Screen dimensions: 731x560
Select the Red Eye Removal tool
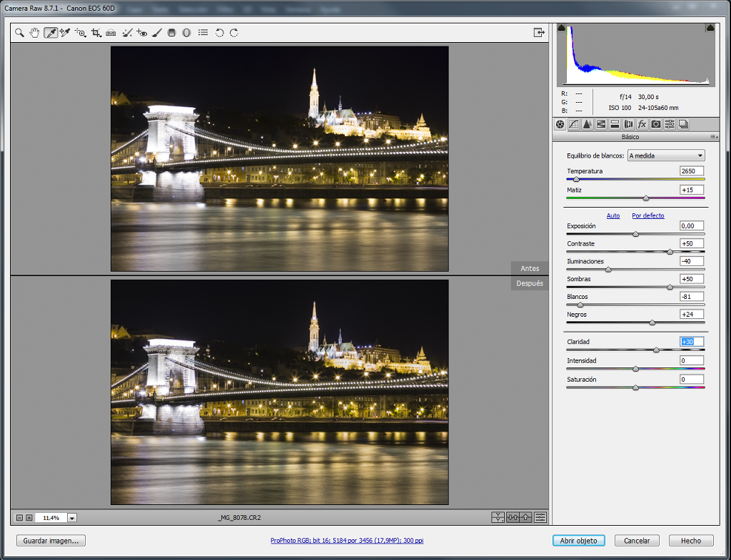142,33
